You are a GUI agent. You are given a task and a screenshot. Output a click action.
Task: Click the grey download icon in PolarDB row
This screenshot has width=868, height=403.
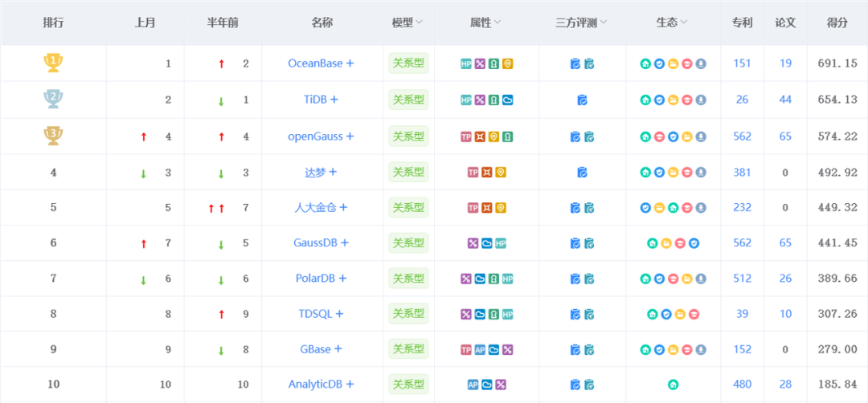[701, 279]
